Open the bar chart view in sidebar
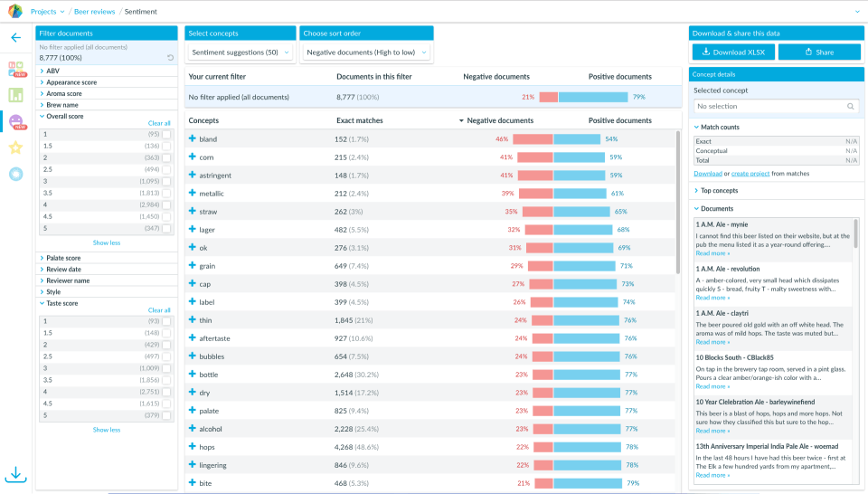Screen dimensions: 868x494 point(15,95)
